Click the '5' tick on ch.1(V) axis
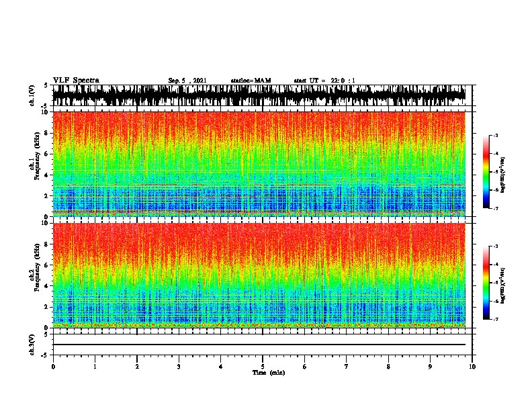532x411 pixels. tap(46, 85)
